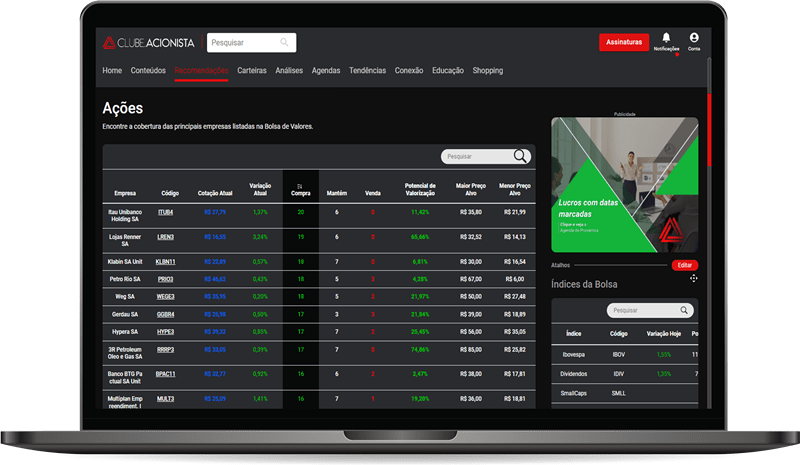Open the MULT3 stock code link
The height and width of the screenshot is (465, 800).
tap(165, 399)
